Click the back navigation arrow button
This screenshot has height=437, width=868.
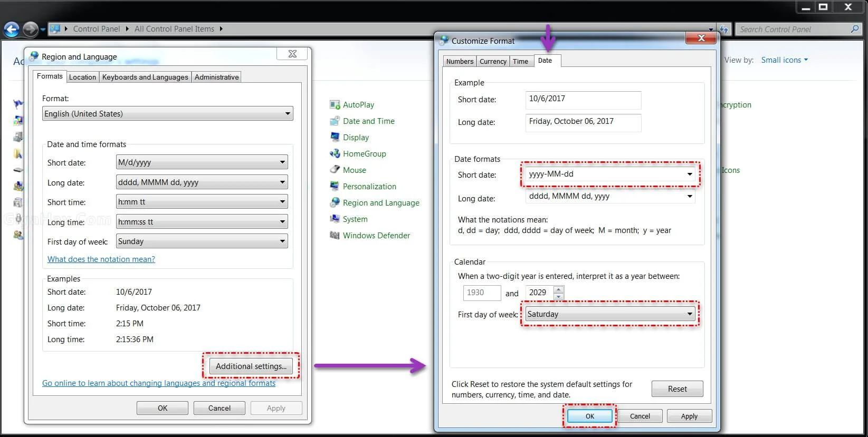[12, 29]
